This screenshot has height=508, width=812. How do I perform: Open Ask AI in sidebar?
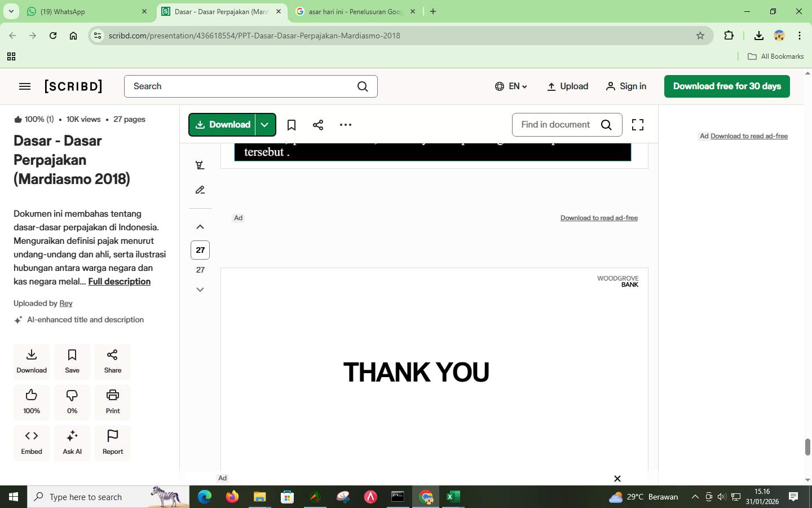coord(72,442)
